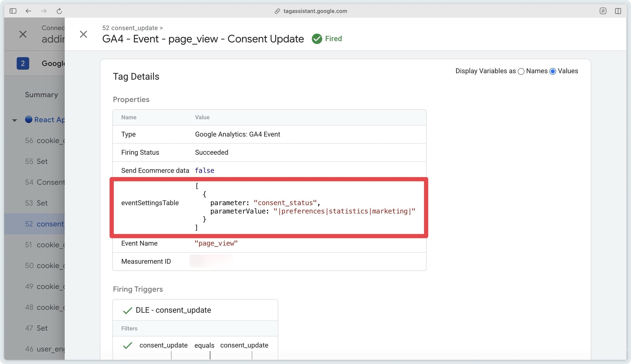Click the green Fired checkmark icon

[317, 39]
